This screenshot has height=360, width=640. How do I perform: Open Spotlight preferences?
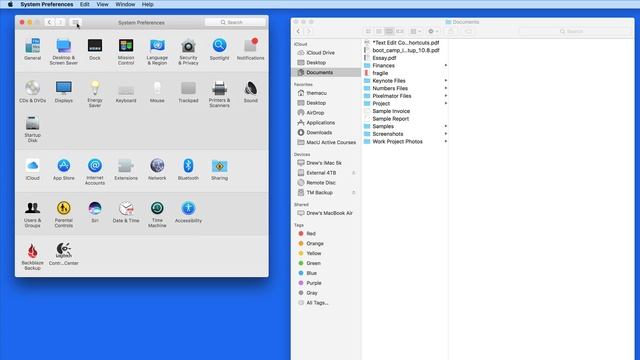[x=219, y=49]
